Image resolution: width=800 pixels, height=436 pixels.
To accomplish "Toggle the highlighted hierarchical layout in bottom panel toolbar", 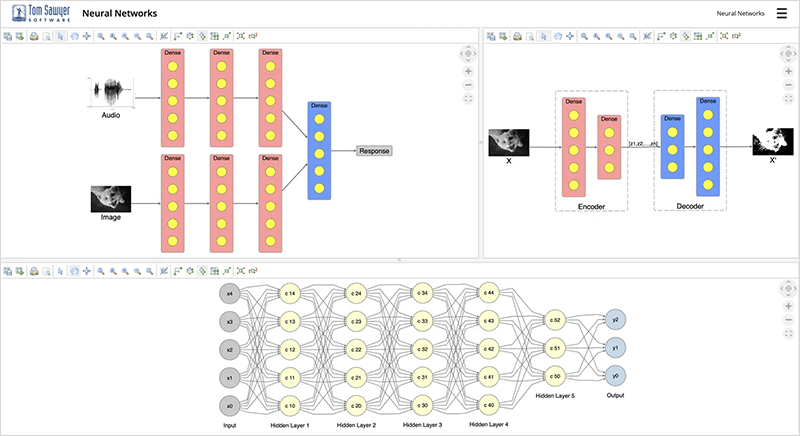I will tap(202, 271).
